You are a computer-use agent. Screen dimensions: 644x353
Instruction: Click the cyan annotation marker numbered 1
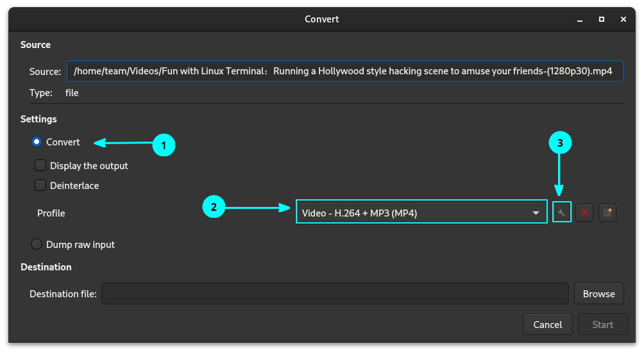(164, 145)
